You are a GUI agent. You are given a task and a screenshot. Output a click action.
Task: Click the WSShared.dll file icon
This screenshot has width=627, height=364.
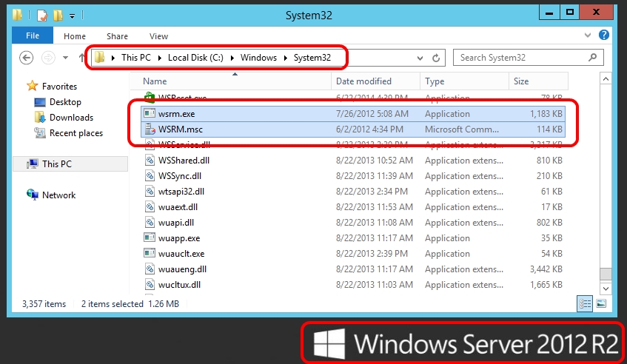tap(150, 161)
